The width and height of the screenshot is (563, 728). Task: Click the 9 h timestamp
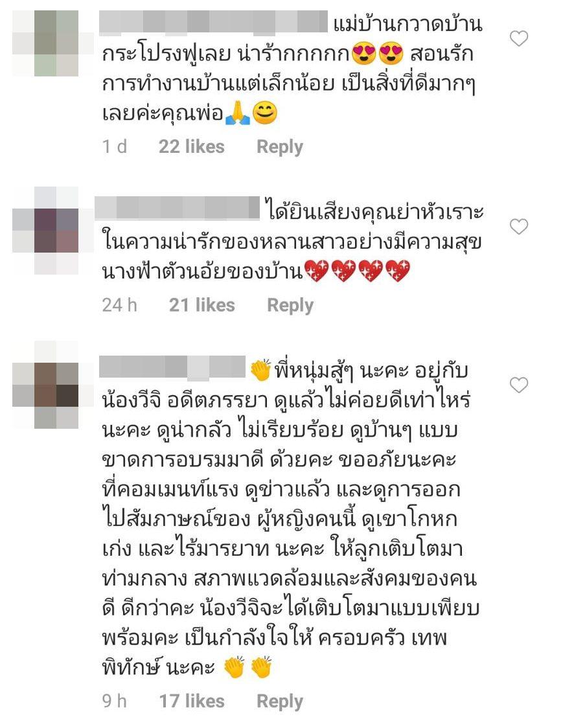[x=114, y=701]
